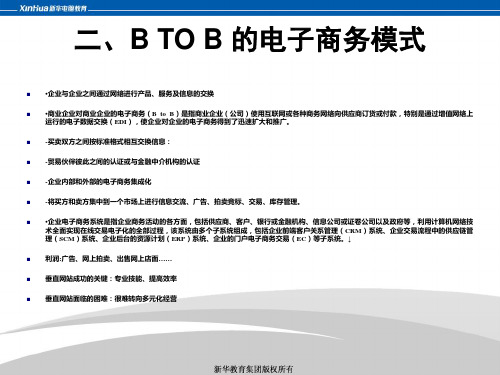Click the bullet marker beside "利润:广告"

click(29, 259)
